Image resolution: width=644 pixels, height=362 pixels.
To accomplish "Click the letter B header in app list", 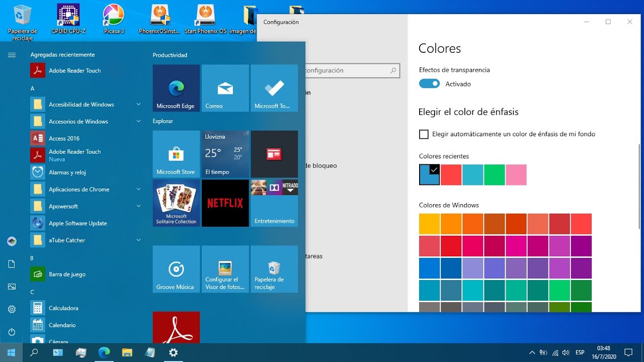I will [x=32, y=258].
